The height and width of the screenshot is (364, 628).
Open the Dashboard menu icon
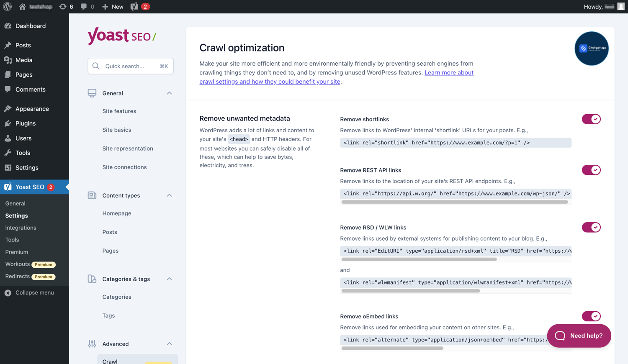8,26
